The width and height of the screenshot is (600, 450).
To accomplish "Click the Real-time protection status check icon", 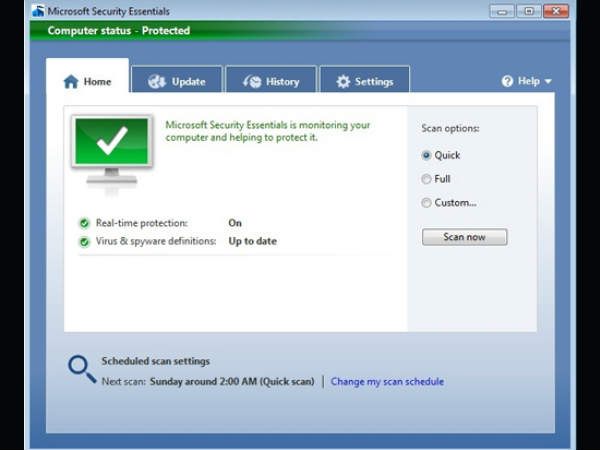I will point(84,223).
